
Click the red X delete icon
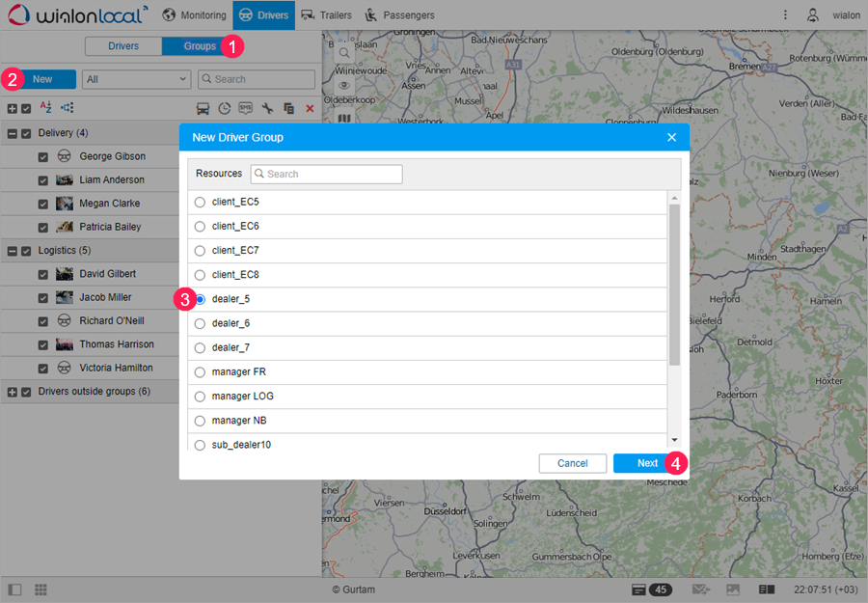[x=310, y=109]
